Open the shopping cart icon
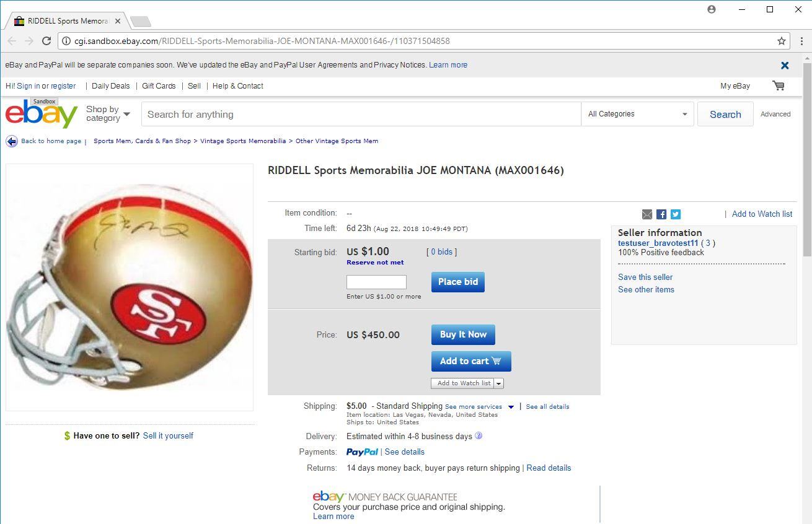 tap(779, 85)
